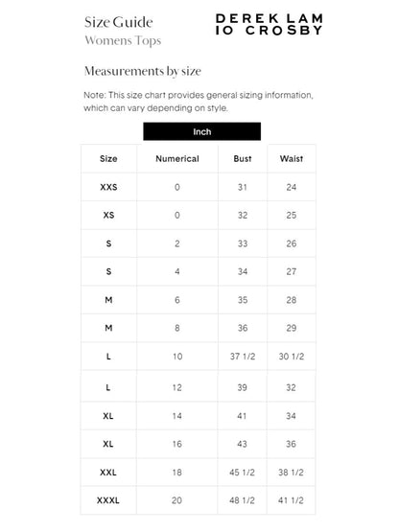Click the Inch unit tab

[202, 131]
